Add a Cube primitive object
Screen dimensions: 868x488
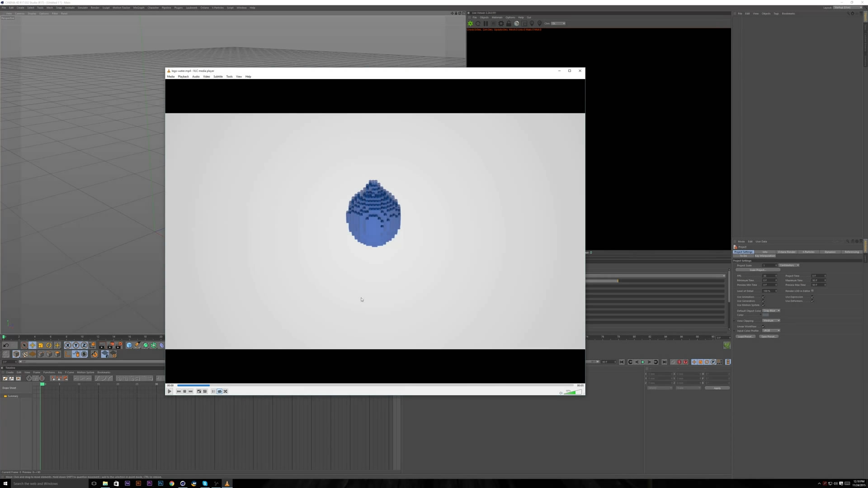129,345
